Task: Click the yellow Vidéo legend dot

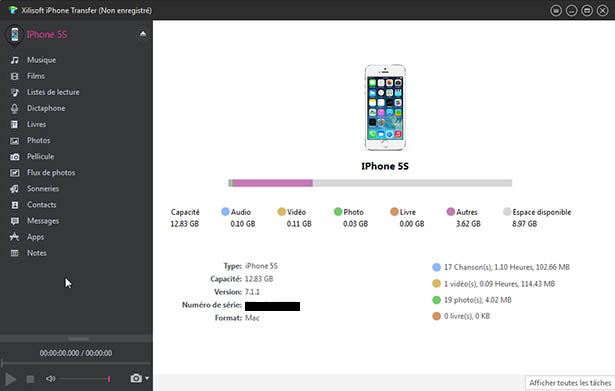Action: [x=281, y=212]
